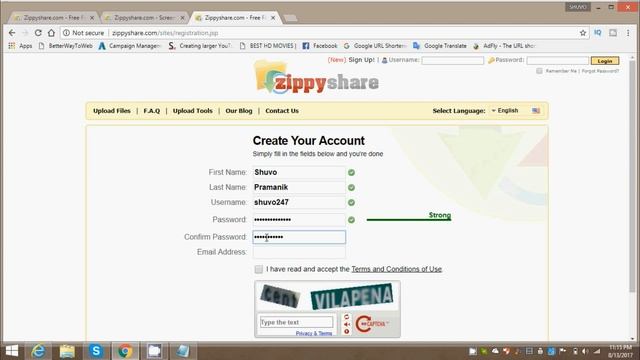Image resolution: width=640 pixels, height=360 pixels.
Task: Open the Google URL Shortener bookmark
Action: (x=375, y=46)
